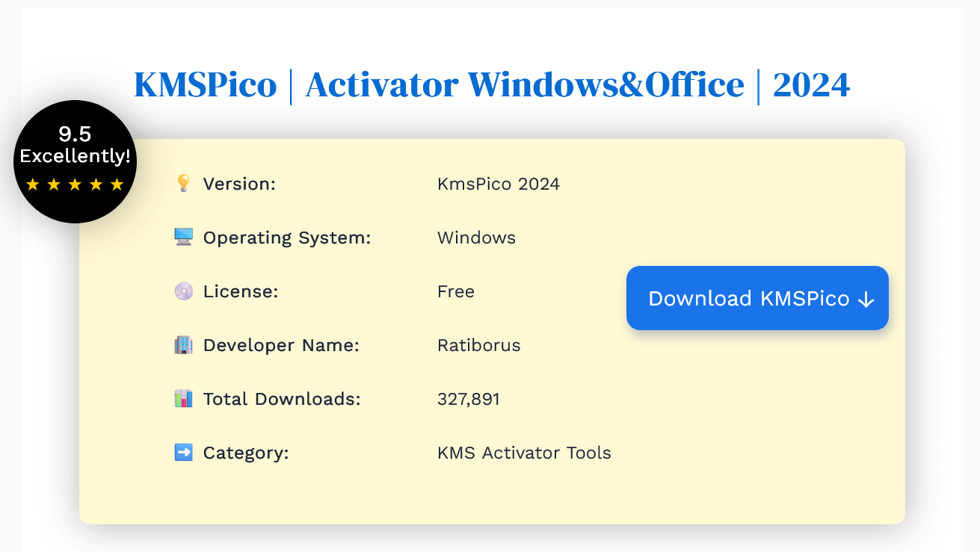Select the third star in the rating

(75, 184)
